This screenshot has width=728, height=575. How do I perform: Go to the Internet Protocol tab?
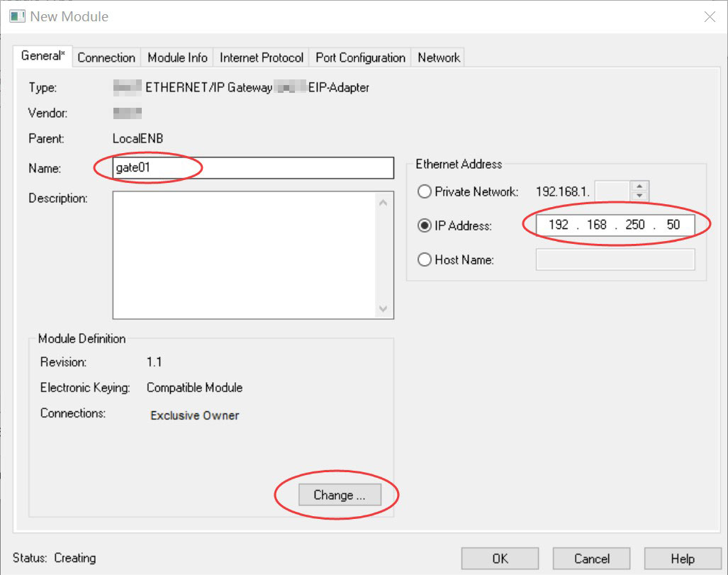tap(262, 57)
